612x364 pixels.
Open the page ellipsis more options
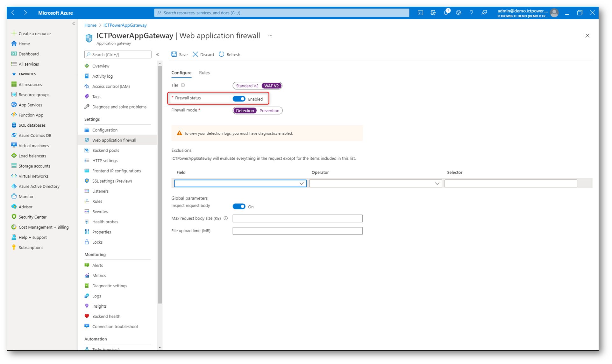tap(270, 36)
